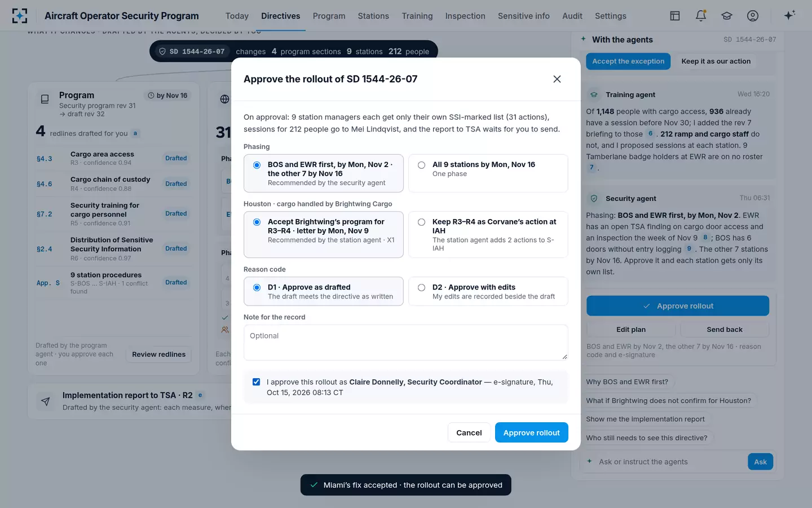Close the Approve the rollout dialog
This screenshot has width=812, height=508.
557,79
